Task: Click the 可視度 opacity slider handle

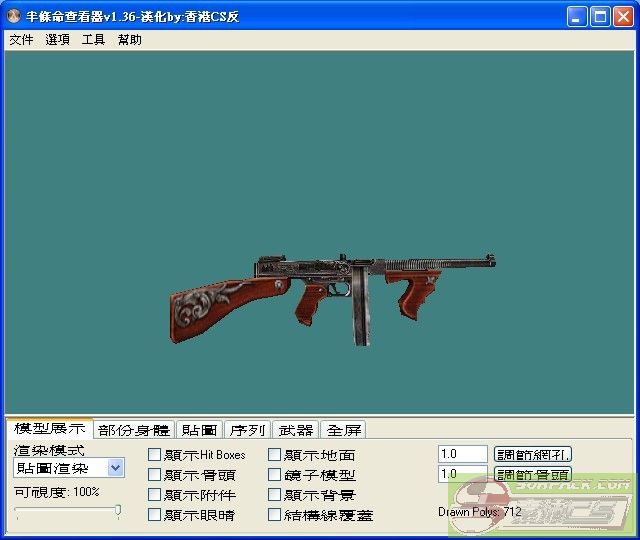Action: click(118, 511)
